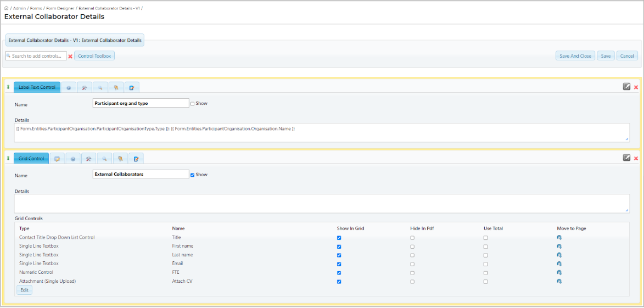
Task: Collapse Grid Control panel with green arrow
Action: point(8,158)
